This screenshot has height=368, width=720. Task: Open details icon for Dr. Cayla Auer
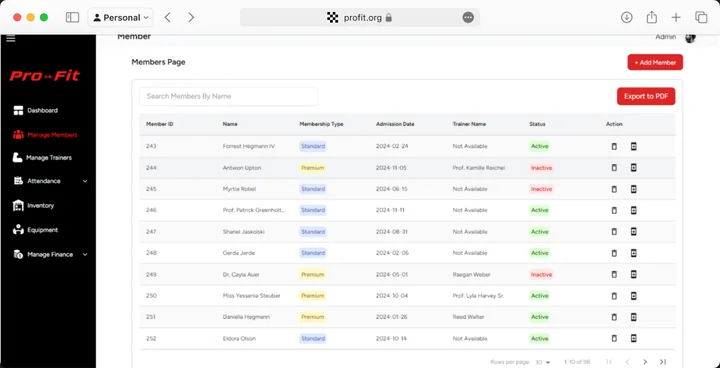point(634,274)
